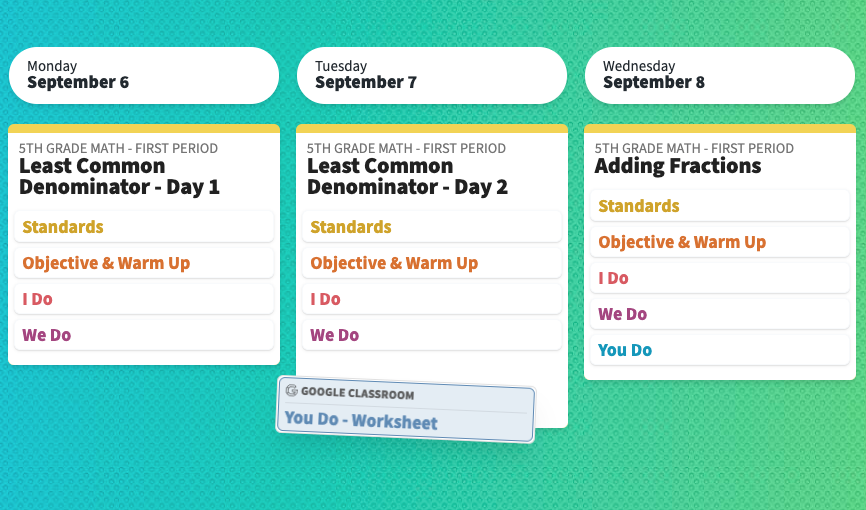This screenshot has height=510, width=866.
Task: Expand We Do section in Tuesday's lesson
Action: (431, 335)
